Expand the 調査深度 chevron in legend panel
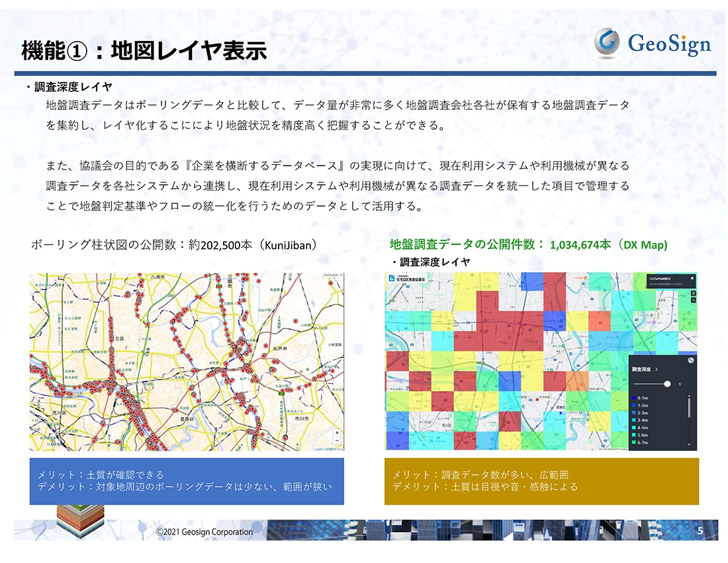 (x=655, y=369)
